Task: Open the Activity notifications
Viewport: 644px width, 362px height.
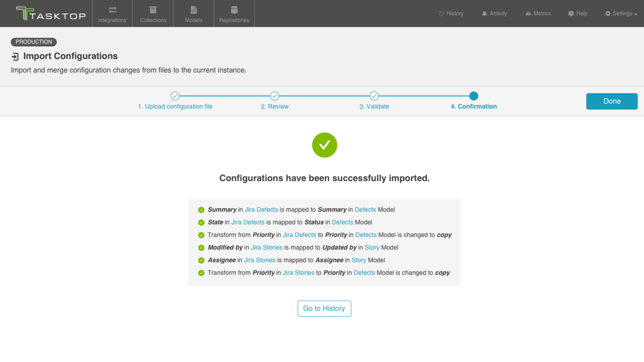Action: (494, 13)
